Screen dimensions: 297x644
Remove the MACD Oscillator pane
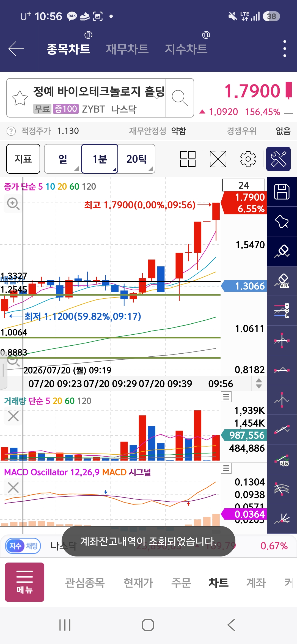pyautogui.click(x=13, y=487)
